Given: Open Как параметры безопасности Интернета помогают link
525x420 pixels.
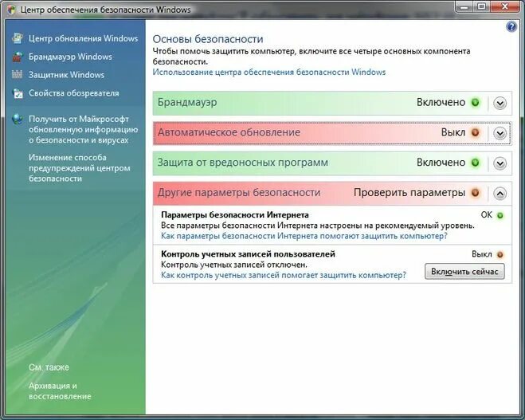Looking at the screenshot, I should tap(304, 236).
